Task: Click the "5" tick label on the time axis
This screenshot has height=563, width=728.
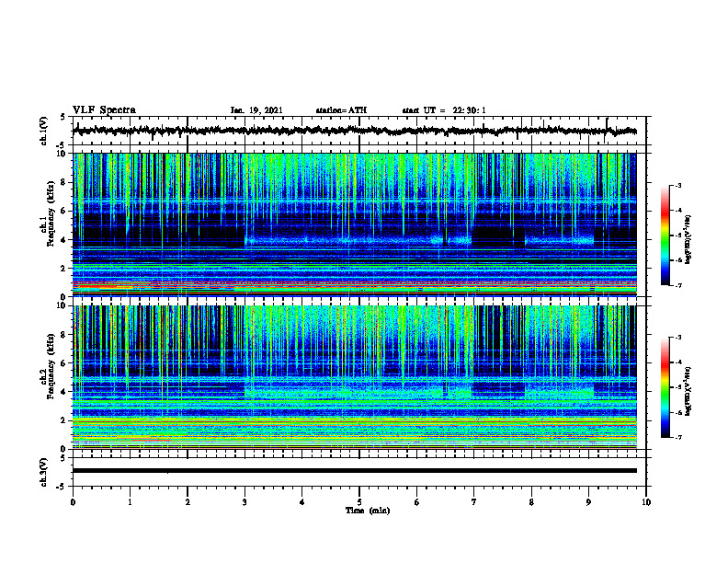Action: coord(359,502)
